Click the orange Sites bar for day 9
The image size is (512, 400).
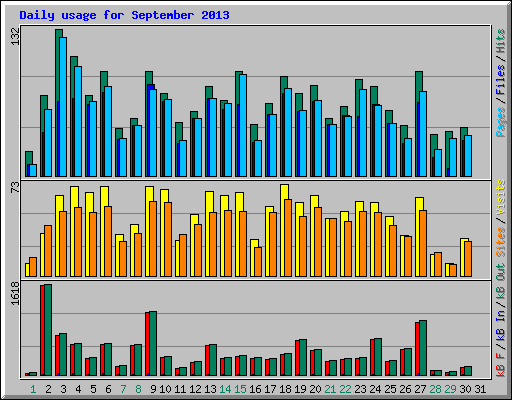coord(153,239)
